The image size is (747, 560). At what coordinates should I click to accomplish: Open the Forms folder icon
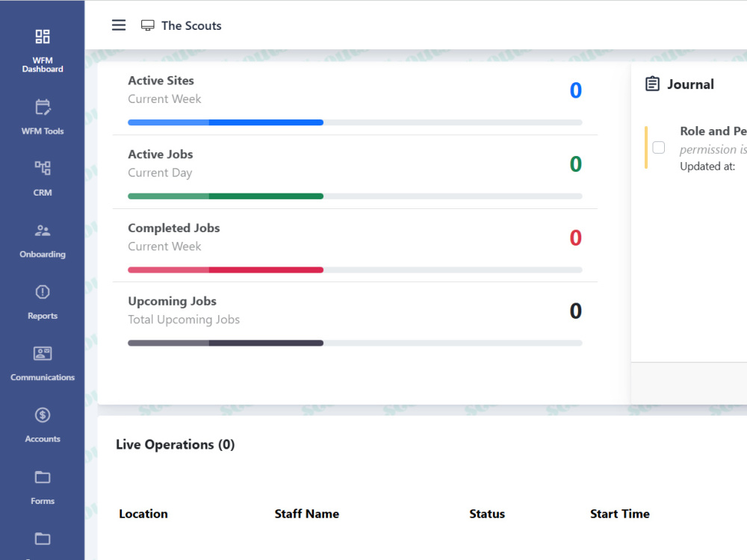click(43, 477)
